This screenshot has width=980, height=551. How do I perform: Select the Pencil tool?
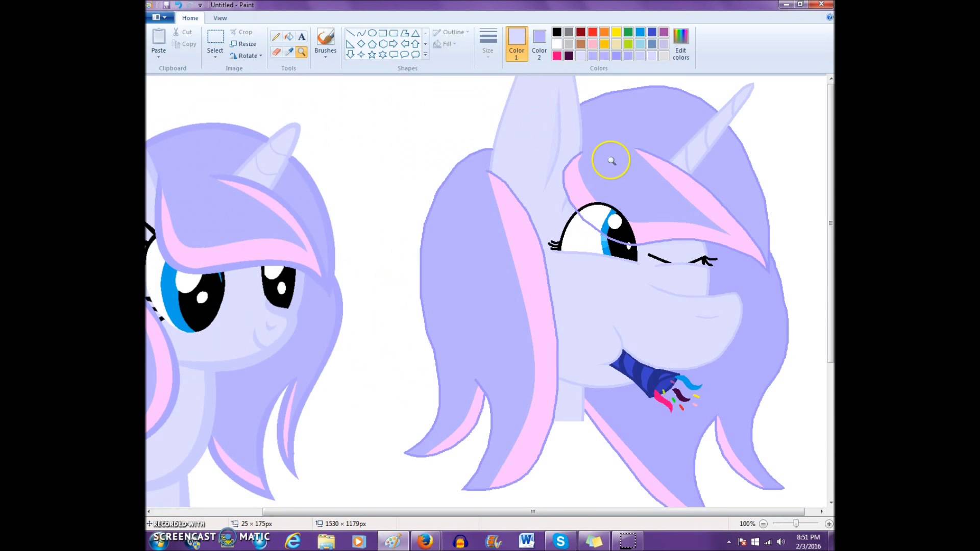276,37
